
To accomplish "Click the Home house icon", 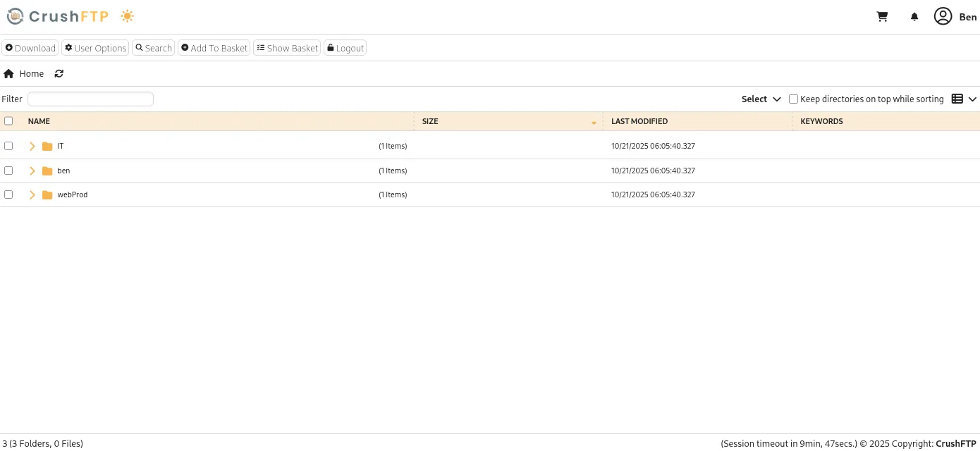I will coord(8,73).
